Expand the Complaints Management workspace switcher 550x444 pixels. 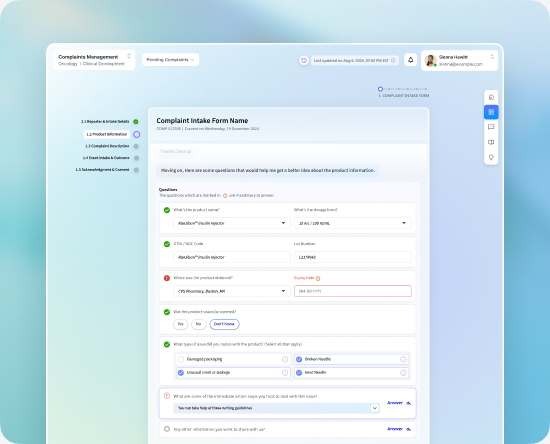point(129,56)
